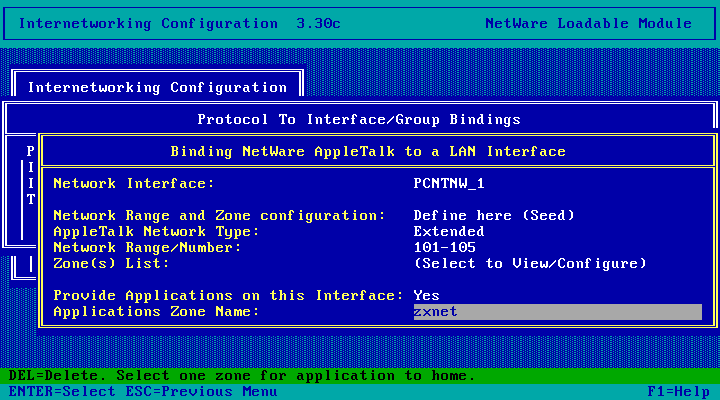Click the 'Internetworking Configuration' menu box title
720x400 pixels.
157,88
